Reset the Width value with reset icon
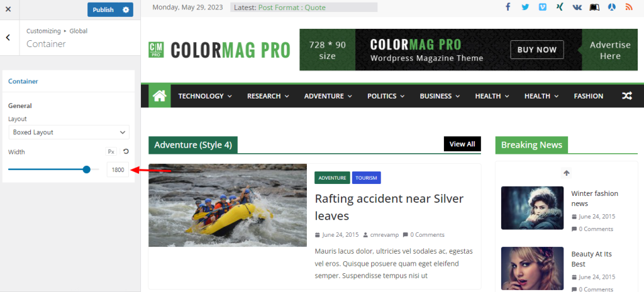The height and width of the screenshot is (292, 644). pos(126,151)
